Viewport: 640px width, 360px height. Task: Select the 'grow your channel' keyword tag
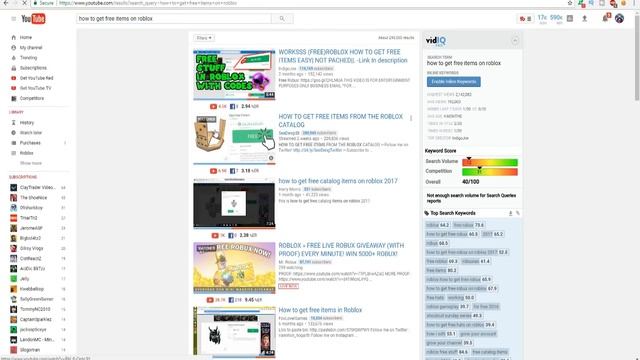(449, 343)
